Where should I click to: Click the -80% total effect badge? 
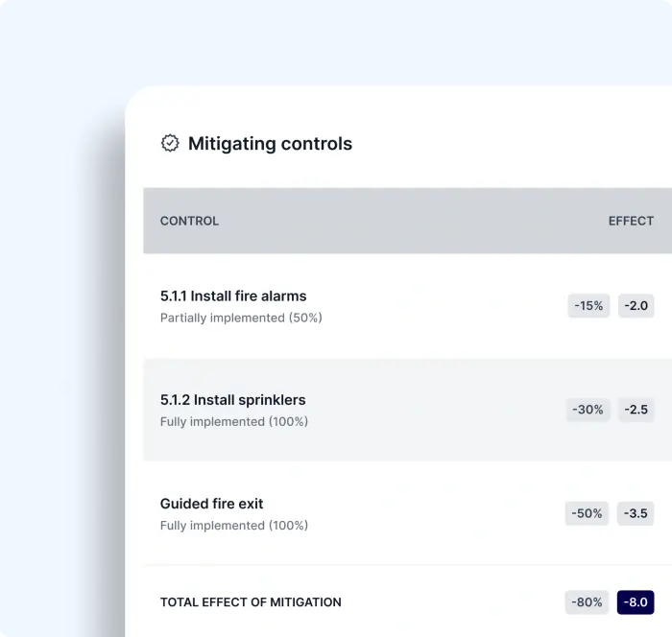(x=587, y=602)
